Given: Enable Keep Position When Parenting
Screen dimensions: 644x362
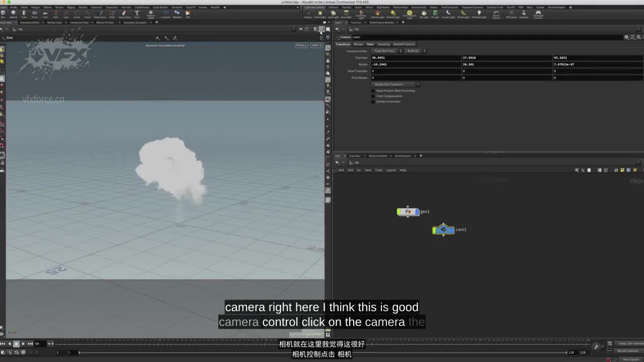Looking at the screenshot, I should [x=373, y=90].
